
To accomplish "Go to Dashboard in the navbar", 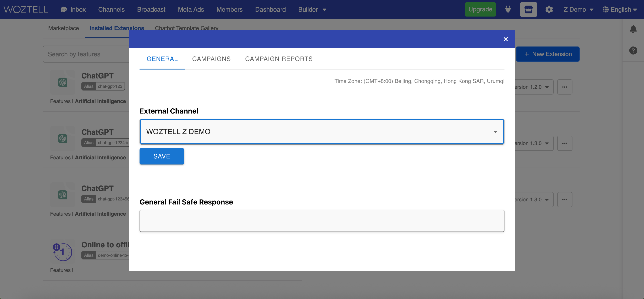I will tap(270, 9).
